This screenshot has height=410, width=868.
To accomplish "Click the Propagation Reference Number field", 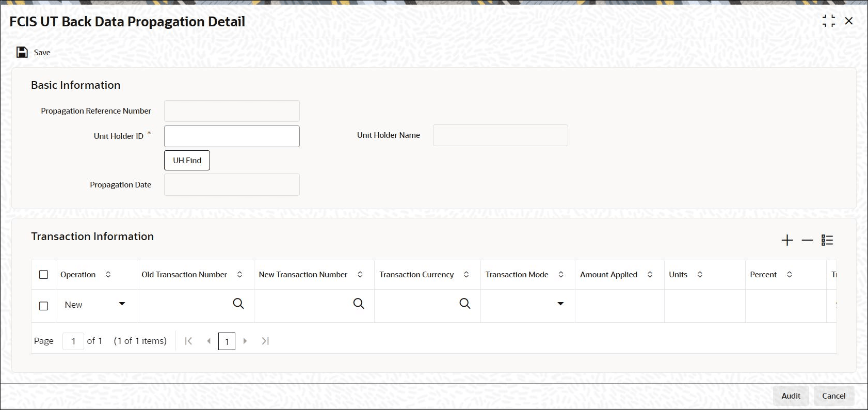I will [x=232, y=111].
